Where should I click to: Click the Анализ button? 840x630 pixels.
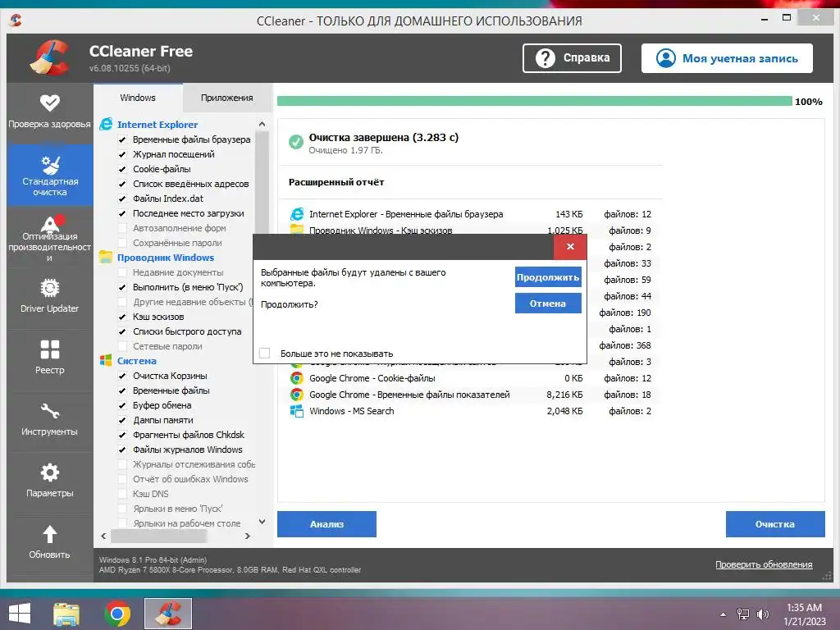[x=326, y=524]
